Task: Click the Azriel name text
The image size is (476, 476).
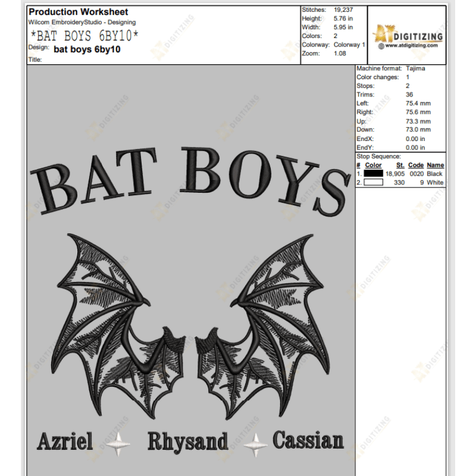Action: (x=65, y=441)
